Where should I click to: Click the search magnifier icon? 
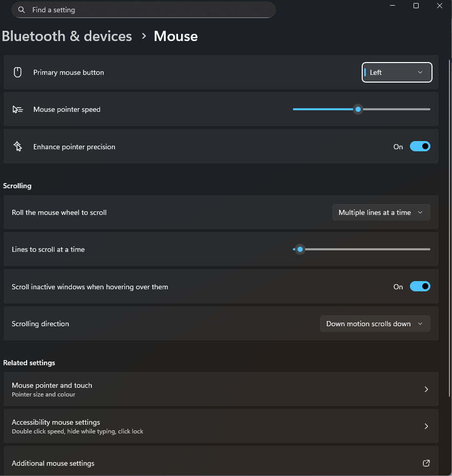click(22, 10)
